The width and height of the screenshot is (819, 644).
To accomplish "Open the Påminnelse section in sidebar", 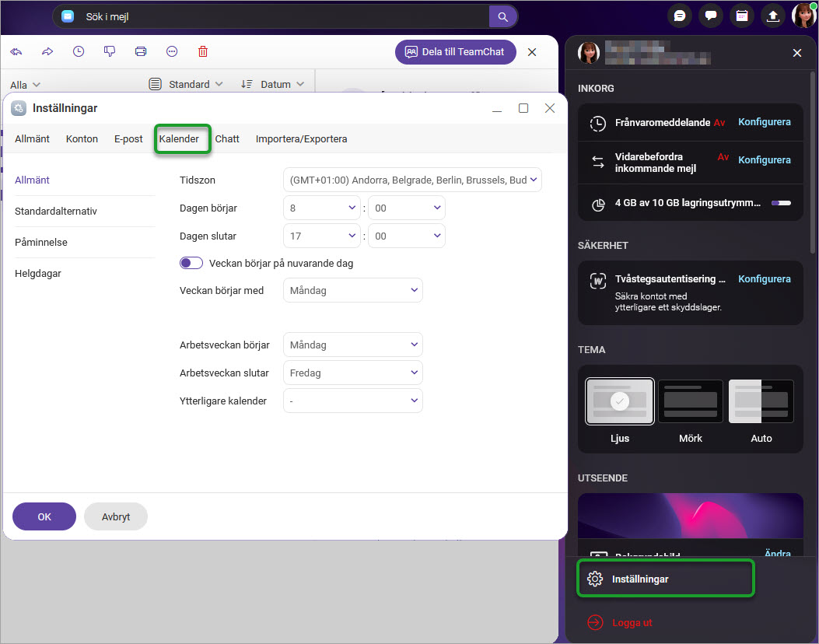I will click(x=41, y=242).
